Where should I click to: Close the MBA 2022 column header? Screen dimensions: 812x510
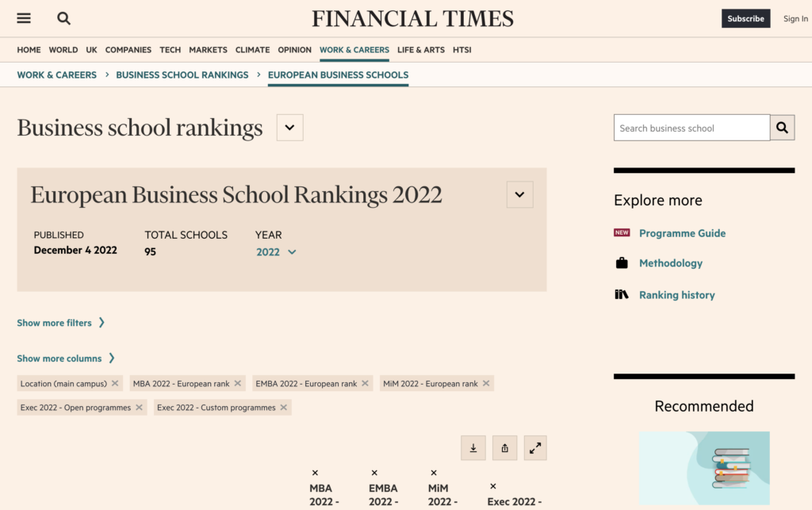coord(315,473)
